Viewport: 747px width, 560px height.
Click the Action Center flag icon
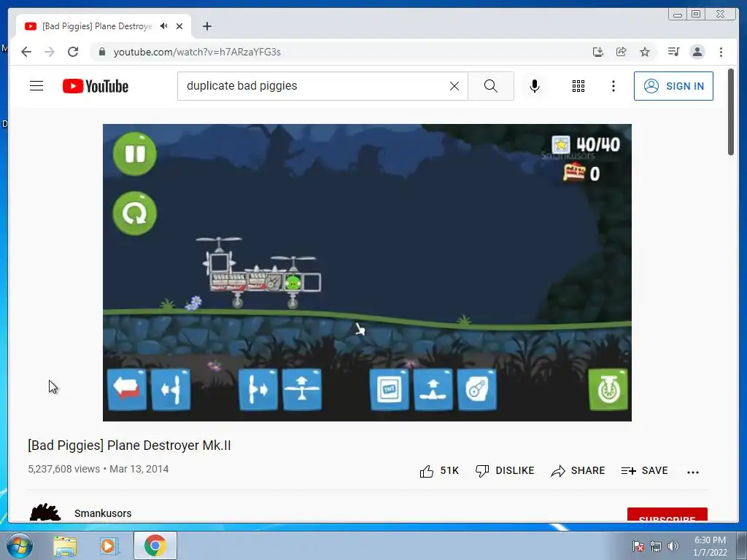pyautogui.click(x=638, y=546)
